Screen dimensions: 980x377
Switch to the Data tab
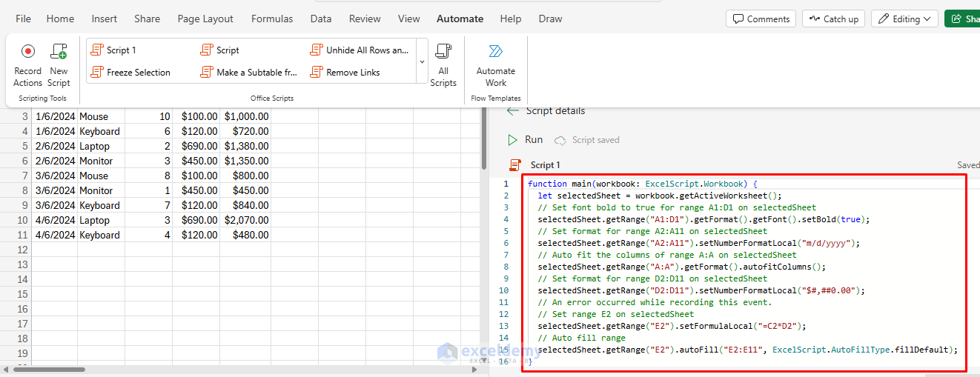pyautogui.click(x=321, y=19)
